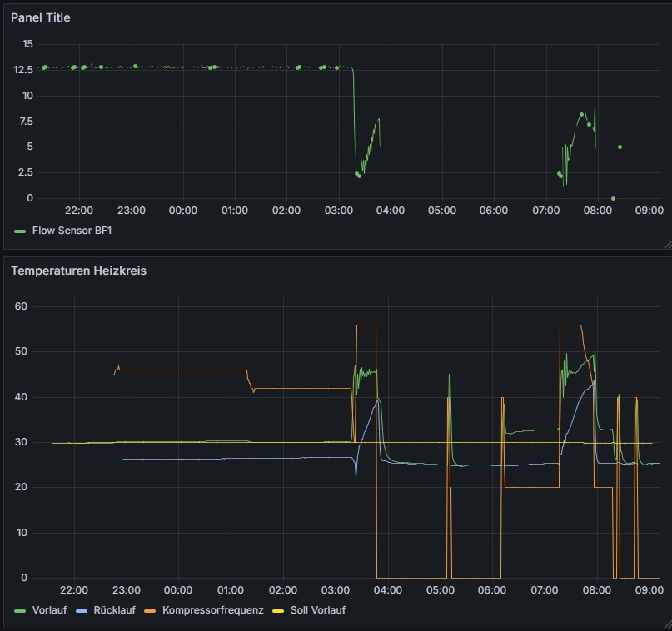Click the Flow Sensor data point at zero
The width and height of the screenshot is (672, 631).
613,198
